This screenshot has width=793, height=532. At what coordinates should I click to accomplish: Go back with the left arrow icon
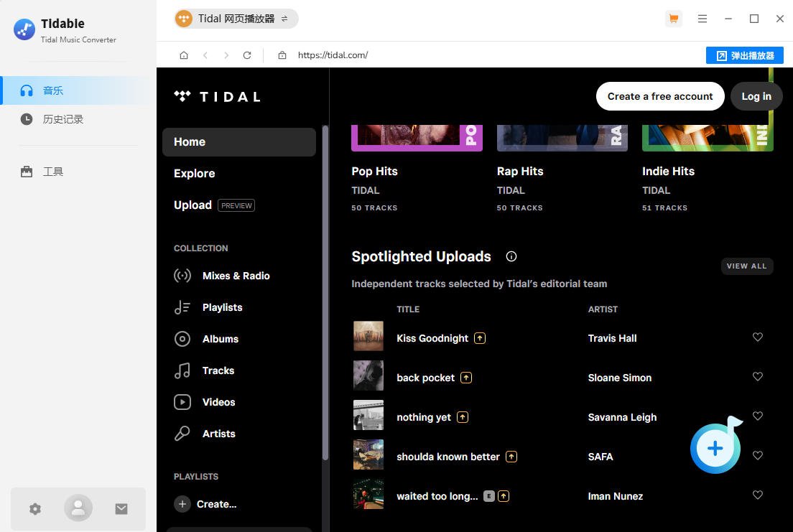205,55
